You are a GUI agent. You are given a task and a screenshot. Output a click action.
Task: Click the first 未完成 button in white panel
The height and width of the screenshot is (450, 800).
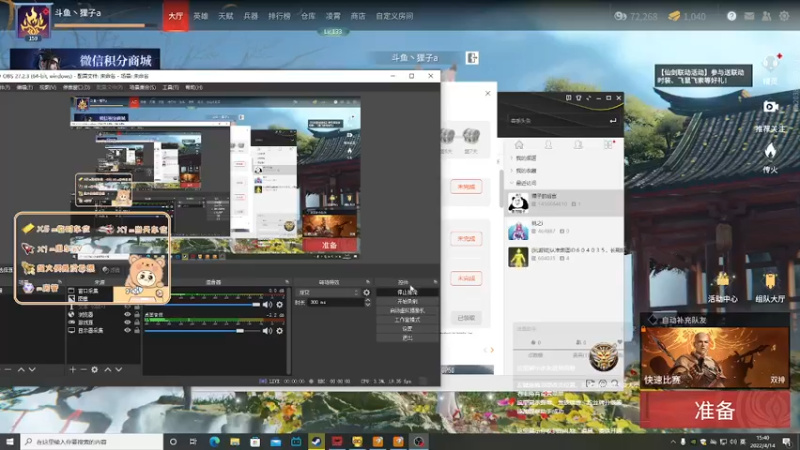coord(466,187)
